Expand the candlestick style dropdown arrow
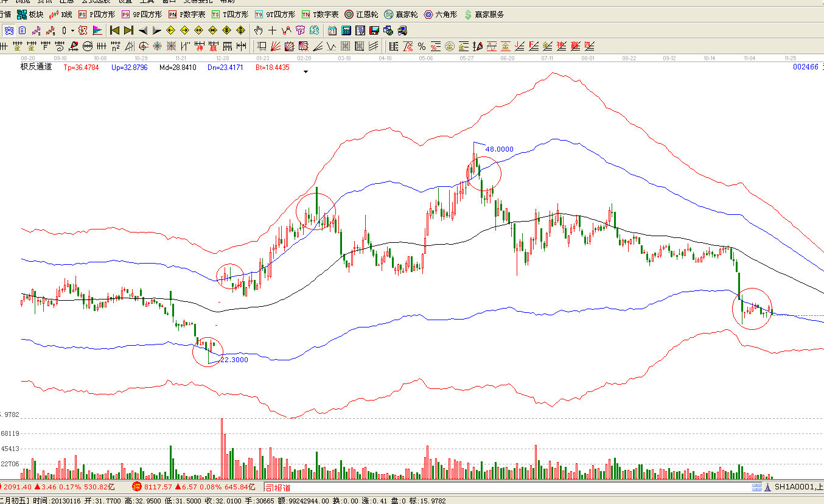824x504 pixels. point(72,30)
